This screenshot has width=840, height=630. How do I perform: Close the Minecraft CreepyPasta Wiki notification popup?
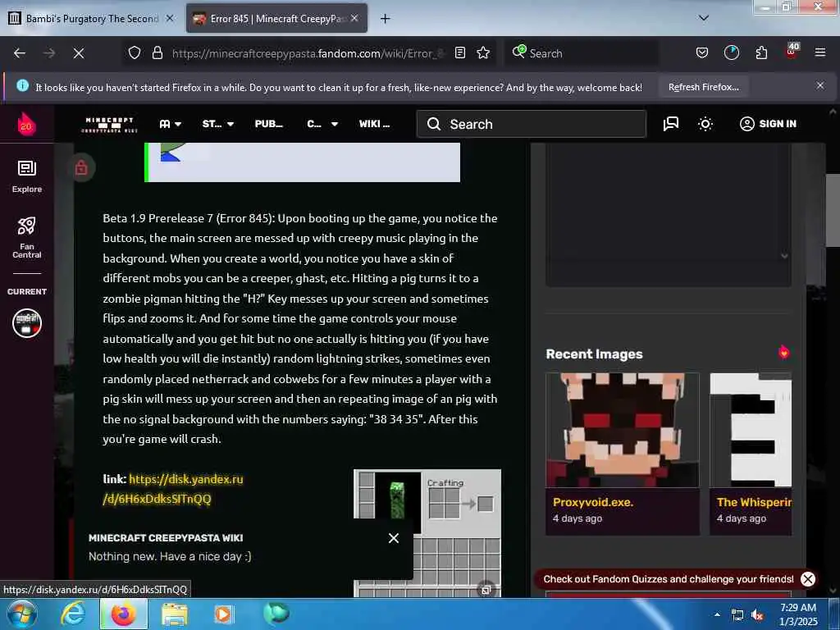pyautogui.click(x=393, y=538)
